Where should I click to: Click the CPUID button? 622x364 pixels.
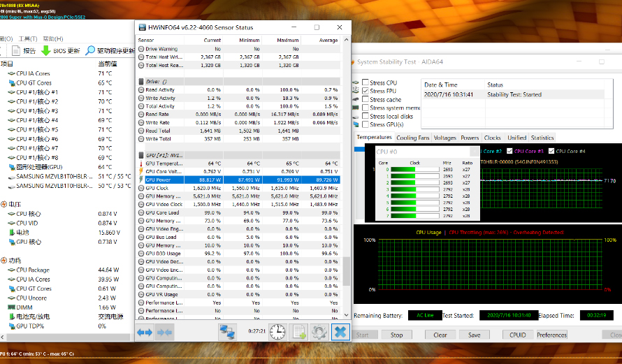point(518,335)
